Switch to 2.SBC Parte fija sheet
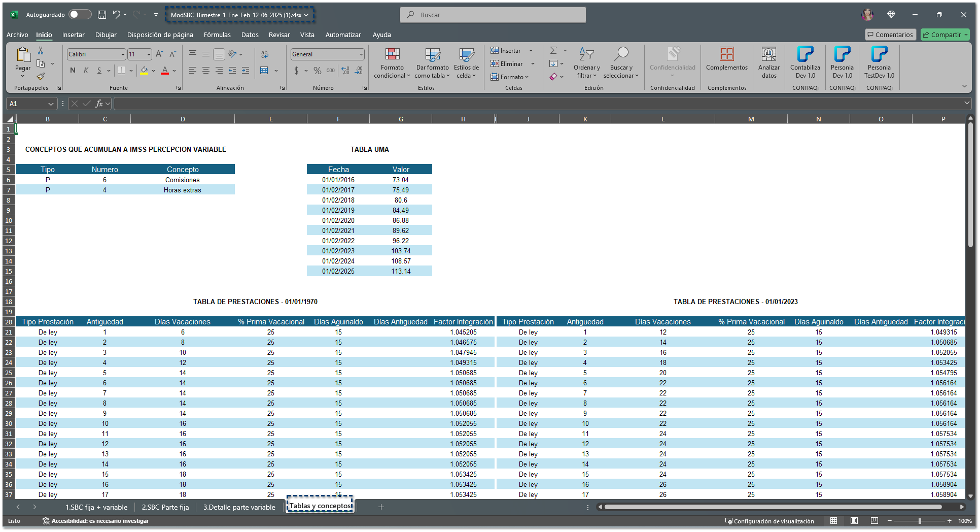This screenshot has height=532, width=980. [x=165, y=507]
